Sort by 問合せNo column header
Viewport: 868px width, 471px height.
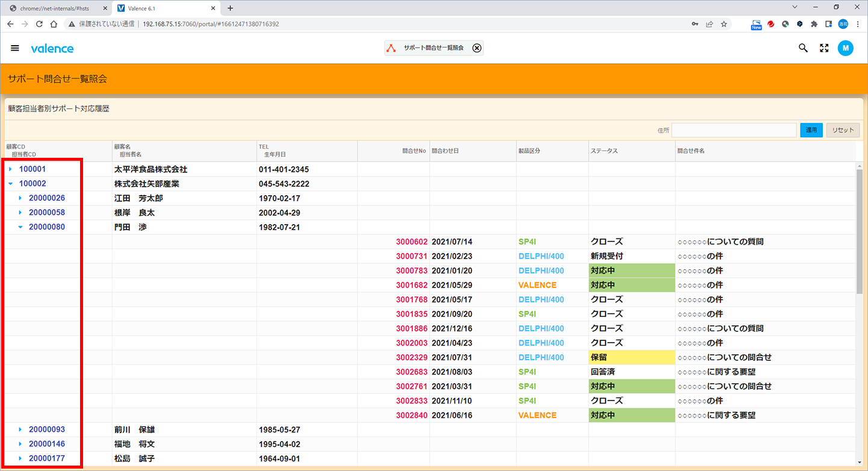pos(393,151)
